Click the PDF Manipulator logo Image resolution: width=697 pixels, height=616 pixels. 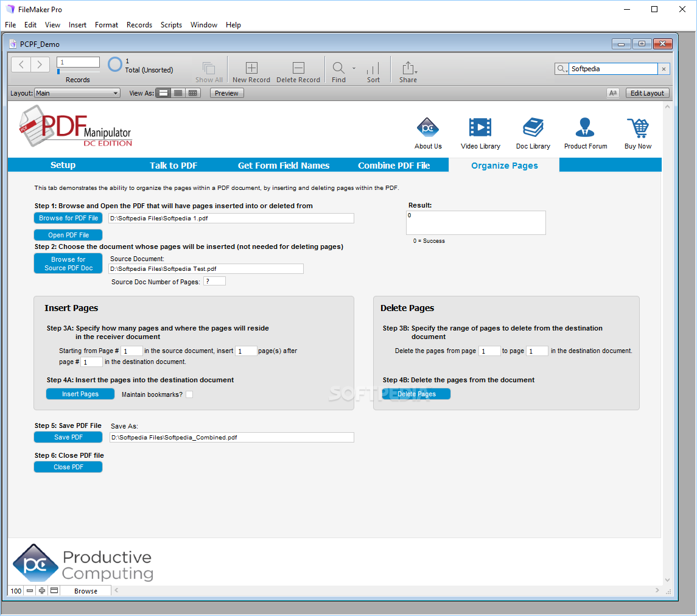point(75,126)
